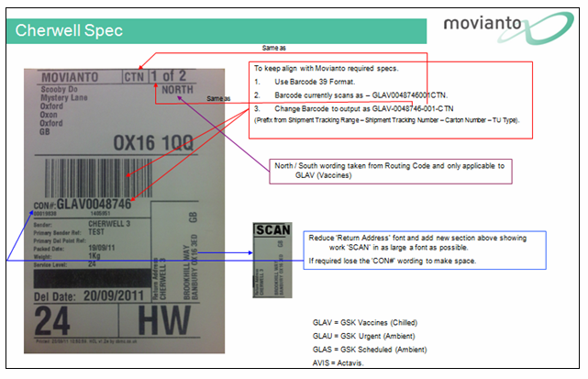The image size is (588, 379).
Task: Click the large '24' service level number
Action: pyautogui.click(x=52, y=321)
